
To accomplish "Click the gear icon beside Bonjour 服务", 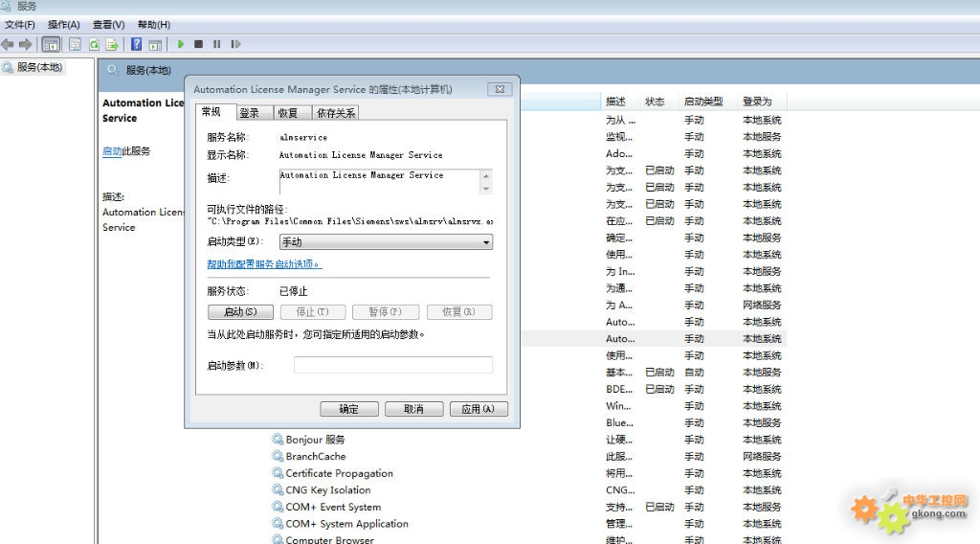I will [x=278, y=440].
